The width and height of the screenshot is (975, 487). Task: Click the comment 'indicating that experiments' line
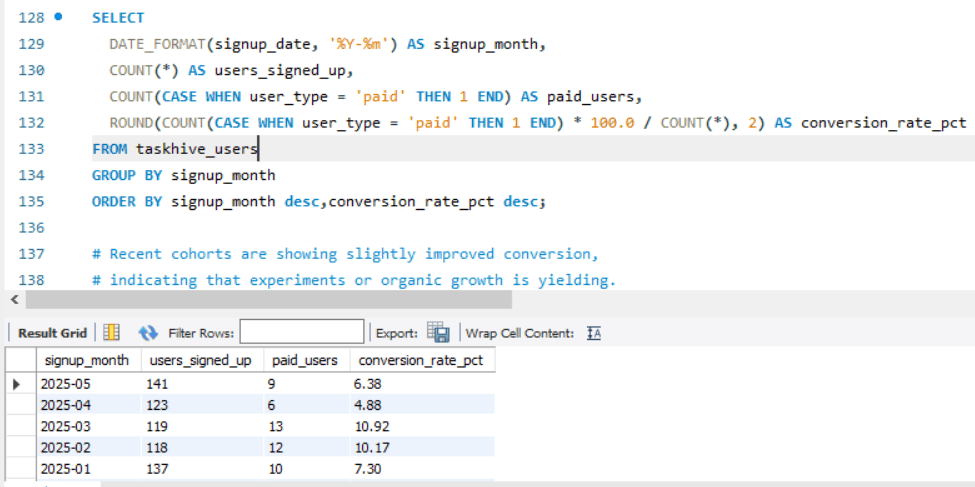[x=354, y=281]
